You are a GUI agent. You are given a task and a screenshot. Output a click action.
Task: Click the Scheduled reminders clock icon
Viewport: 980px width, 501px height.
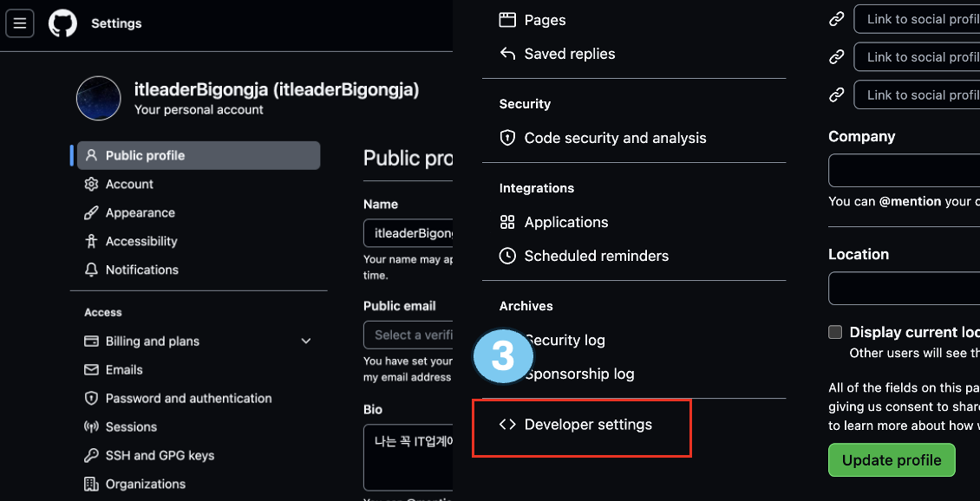point(507,256)
